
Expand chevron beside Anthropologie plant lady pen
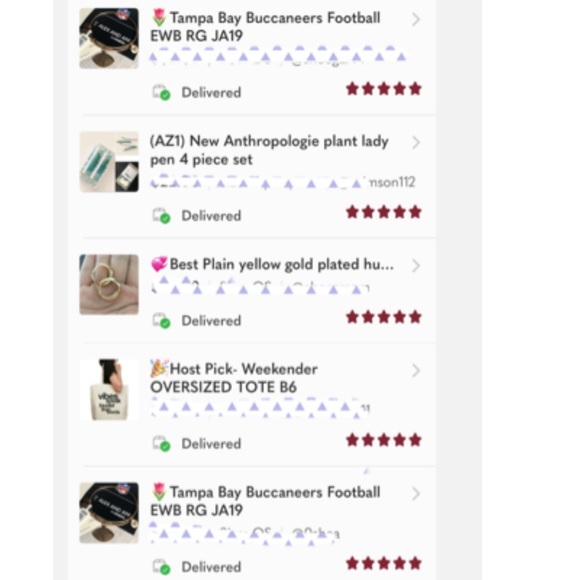coord(416,142)
